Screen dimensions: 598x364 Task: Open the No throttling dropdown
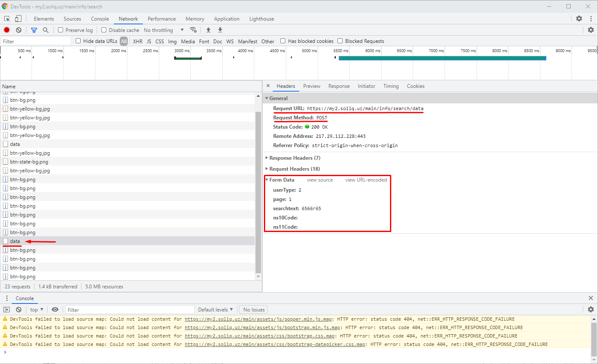click(164, 30)
